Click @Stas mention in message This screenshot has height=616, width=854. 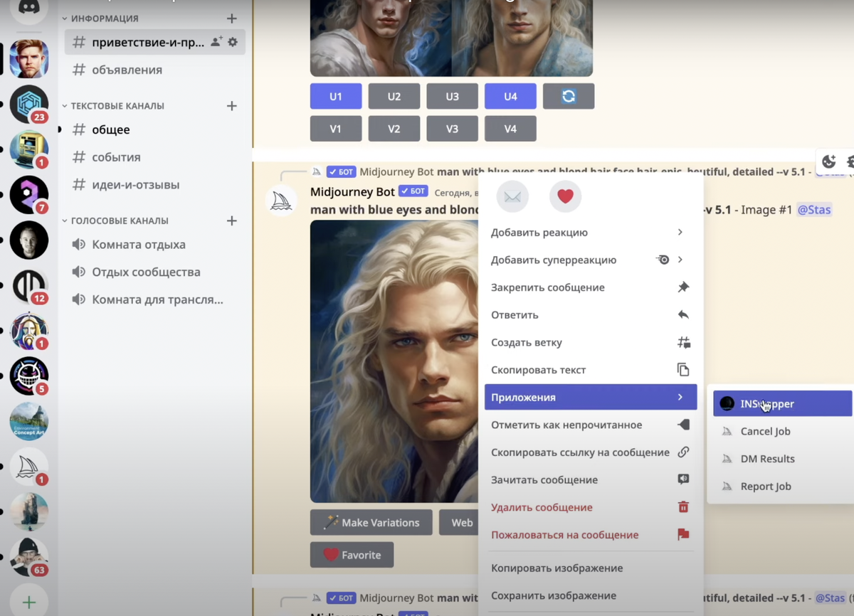pos(813,210)
